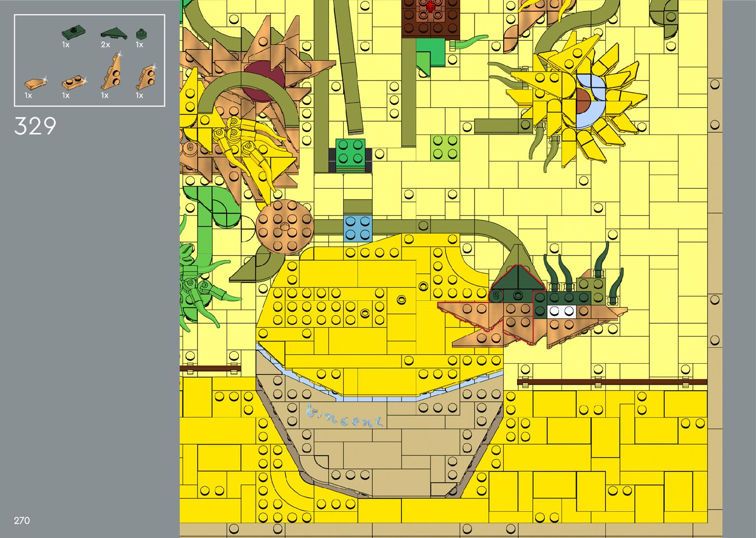Click the gold 1x2 plate part
This screenshot has width=756, height=538.
pyautogui.click(x=73, y=82)
